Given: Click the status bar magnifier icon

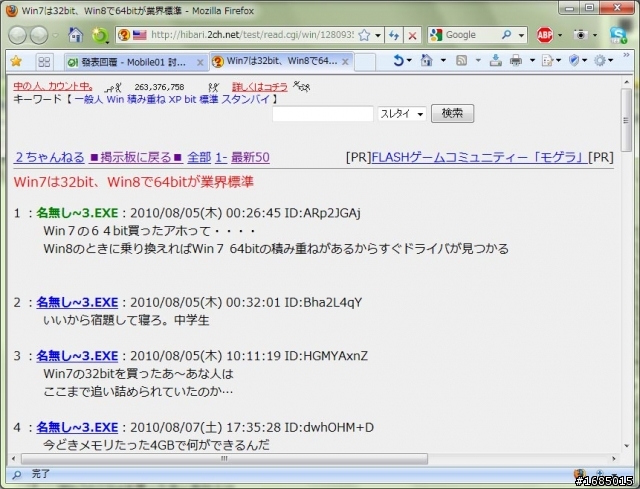Looking at the screenshot, I should click(17, 475).
